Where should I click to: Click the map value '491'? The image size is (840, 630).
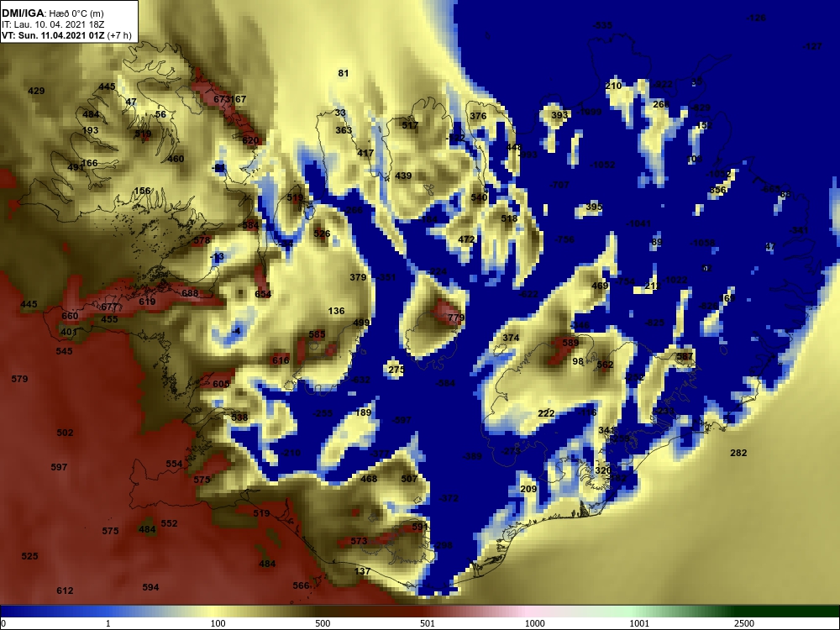point(76,167)
